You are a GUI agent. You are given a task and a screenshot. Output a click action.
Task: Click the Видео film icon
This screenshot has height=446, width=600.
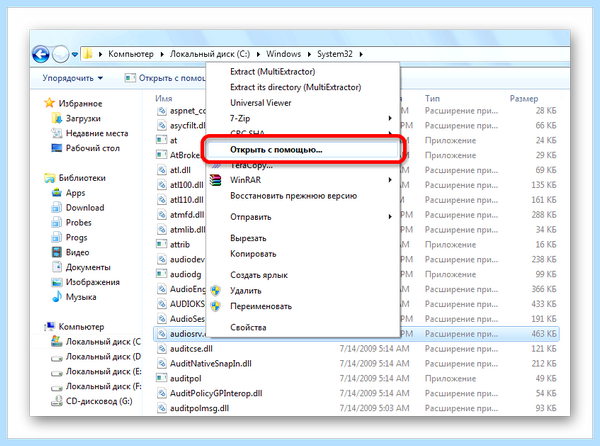click(x=57, y=252)
